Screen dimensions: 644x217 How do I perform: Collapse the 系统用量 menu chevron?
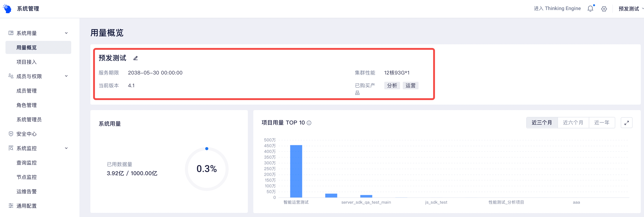[66, 33]
